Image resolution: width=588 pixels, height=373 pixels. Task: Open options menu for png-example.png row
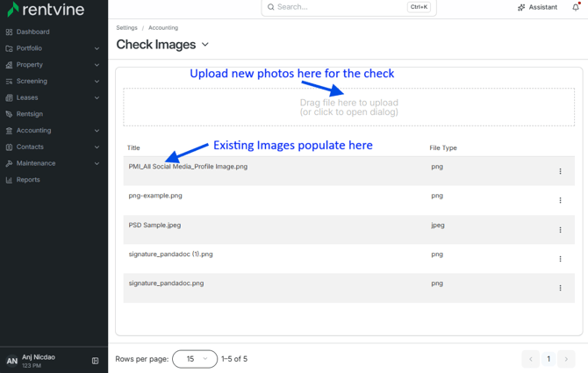click(560, 200)
